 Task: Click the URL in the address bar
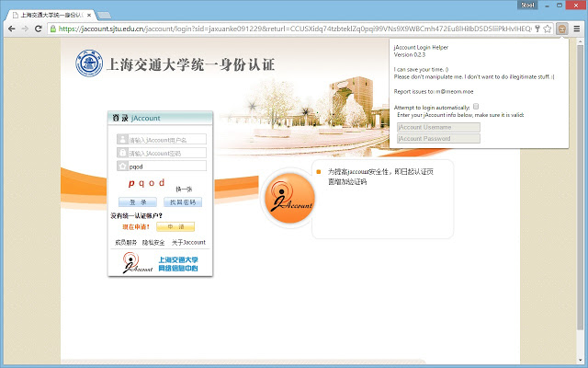pyautogui.click(x=295, y=29)
